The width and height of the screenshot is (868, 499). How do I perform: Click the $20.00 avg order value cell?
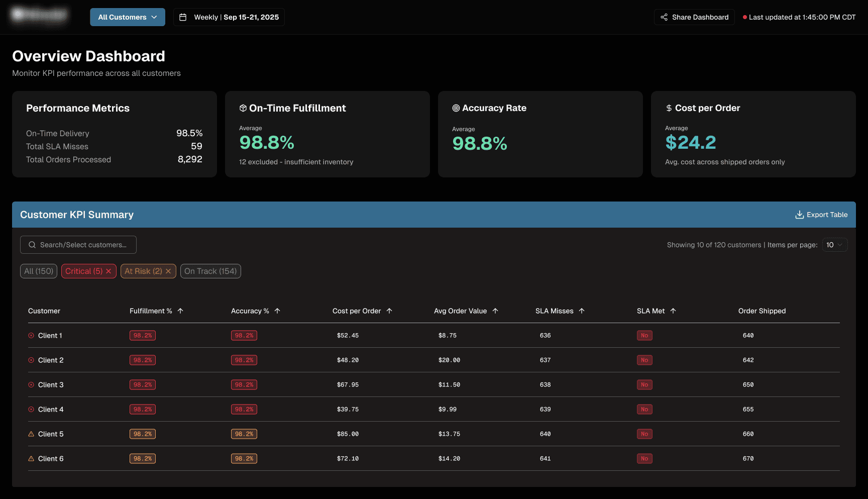449,360
